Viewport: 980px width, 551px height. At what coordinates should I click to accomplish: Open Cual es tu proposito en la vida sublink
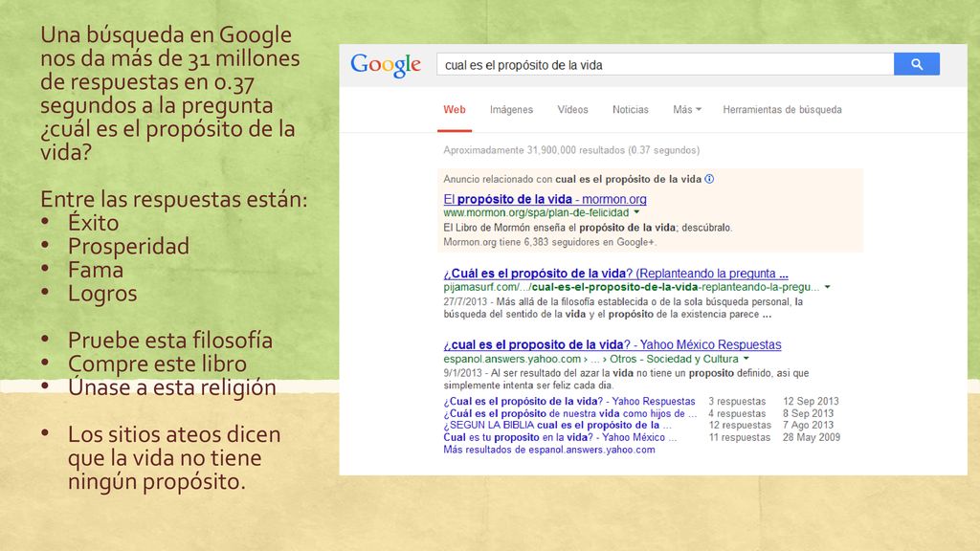(560, 437)
